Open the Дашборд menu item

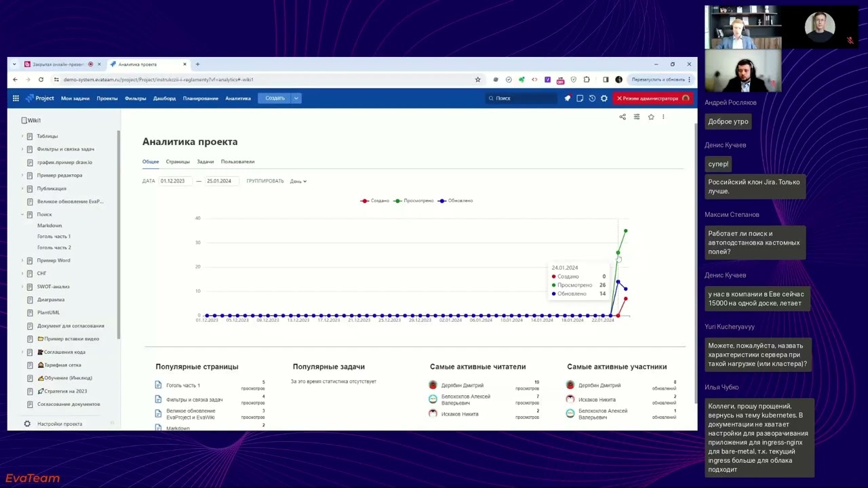pyautogui.click(x=164, y=98)
